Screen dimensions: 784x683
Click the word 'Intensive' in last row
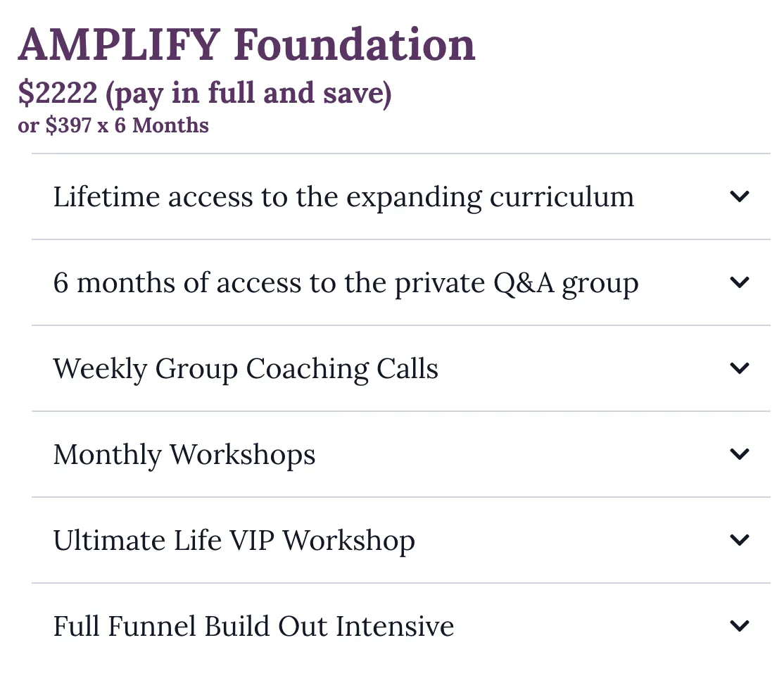click(x=395, y=627)
